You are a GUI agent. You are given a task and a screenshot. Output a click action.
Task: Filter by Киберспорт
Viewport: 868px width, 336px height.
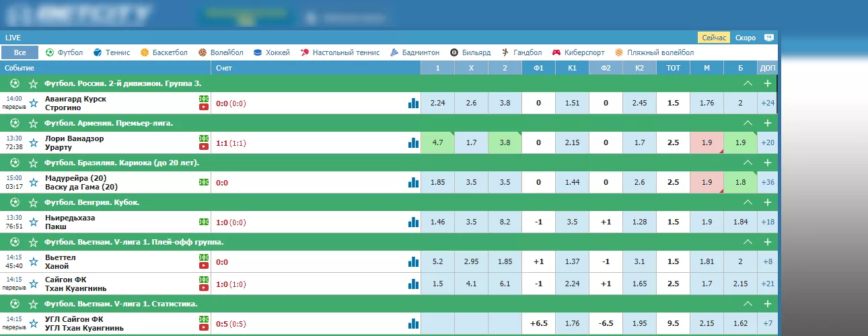coord(579,52)
